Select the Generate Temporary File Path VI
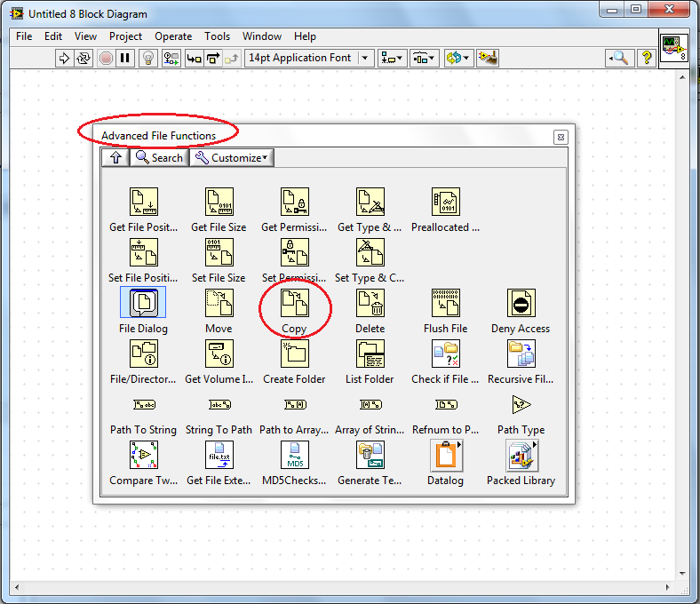Image resolution: width=700 pixels, height=604 pixels. pyautogui.click(x=370, y=455)
